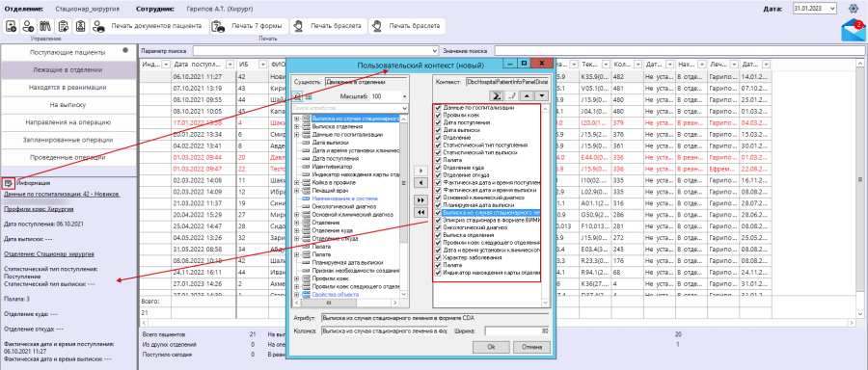Click the books icon in Управление toolbar
This screenshot has width=868, height=370.
pyautogui.click(x=45, y=26)
